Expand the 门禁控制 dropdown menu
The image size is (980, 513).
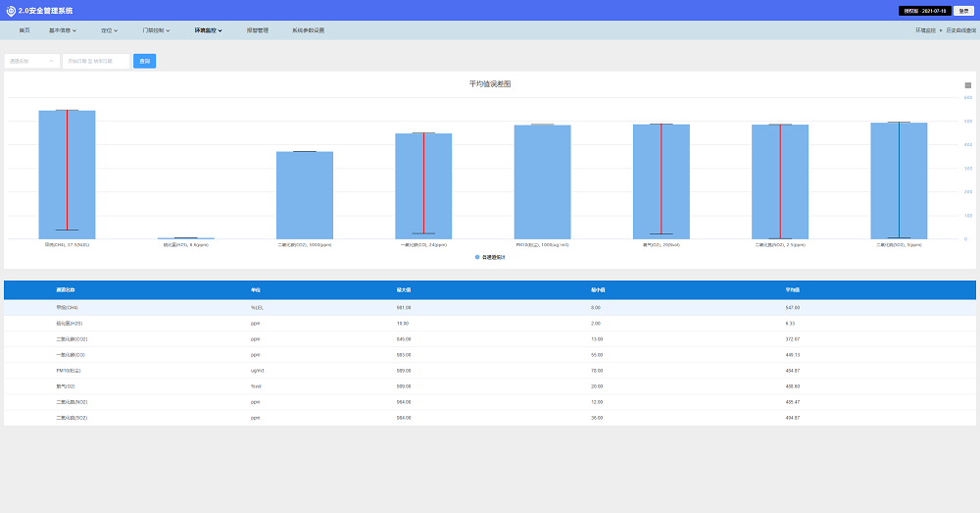tap(156, 30)
